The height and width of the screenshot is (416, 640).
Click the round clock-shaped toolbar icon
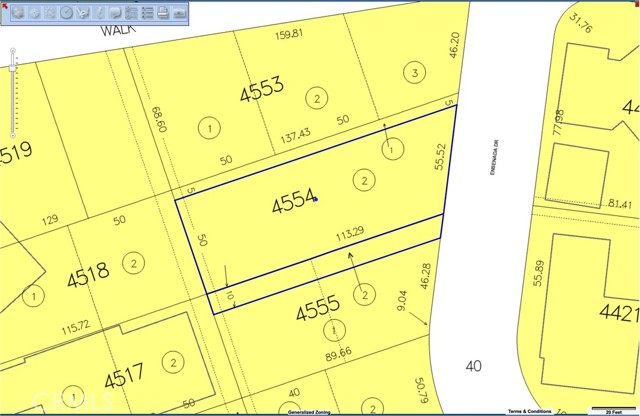pos(67,13)
